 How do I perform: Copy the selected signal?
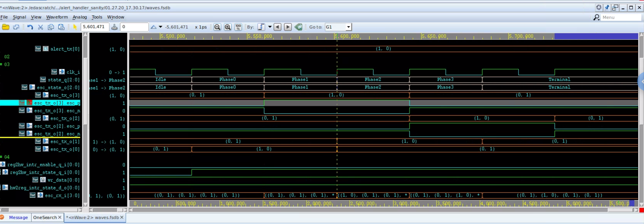(x=51, y=27)
